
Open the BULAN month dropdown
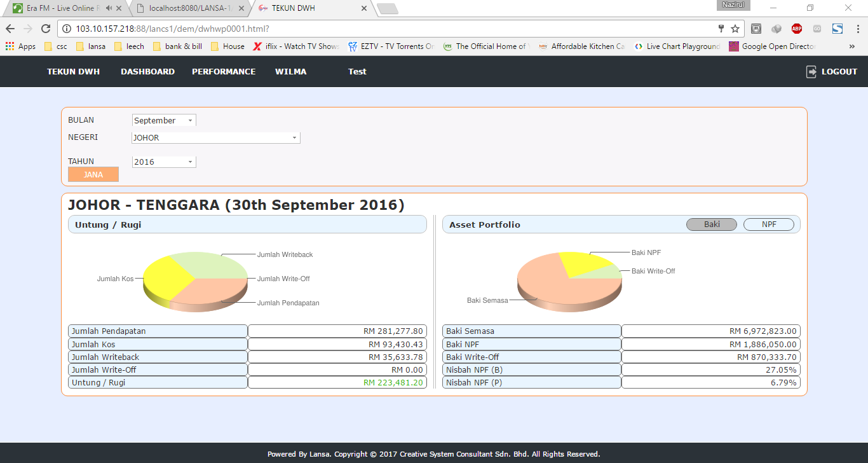(164, 120)
